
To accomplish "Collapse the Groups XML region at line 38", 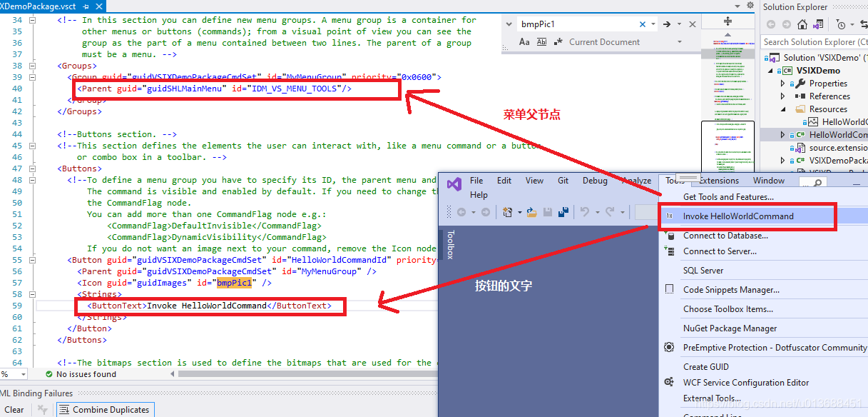I will coord(32,66).
